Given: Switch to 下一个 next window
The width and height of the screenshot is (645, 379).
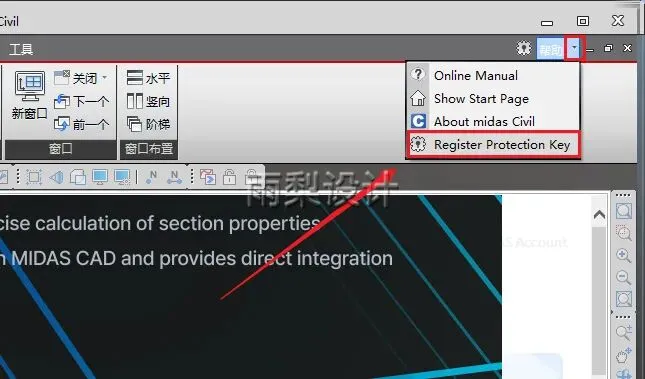Looking at the screenshot, I should point(81,101).
